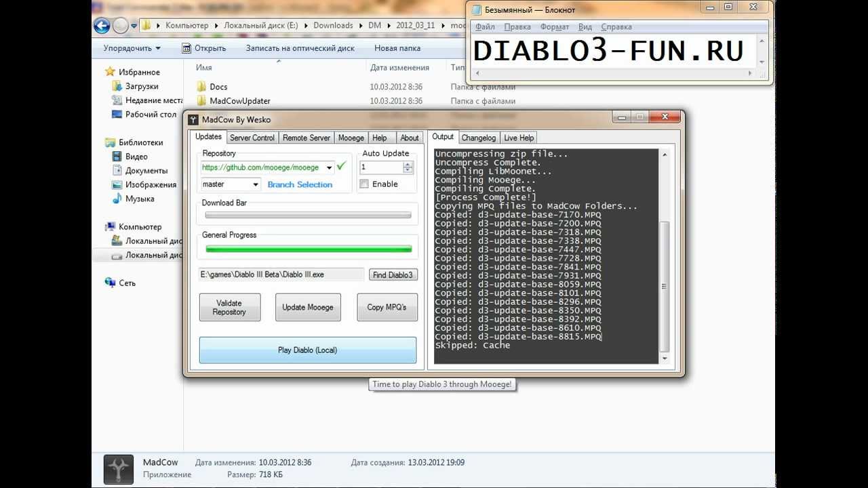Screen dimensions: 868x488
Task: Click the Forward arrow in Explorer
Action: click(120, 26)
